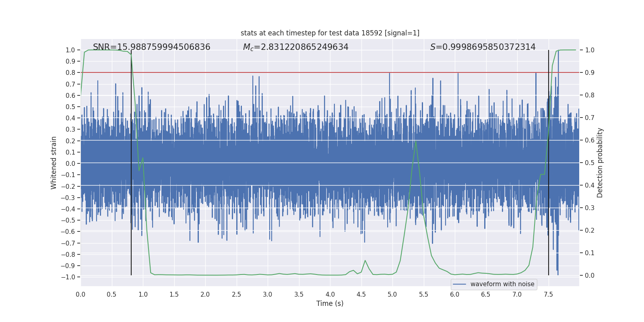Click the 'Detection probability' right axis label

click(x=600, y=163)
